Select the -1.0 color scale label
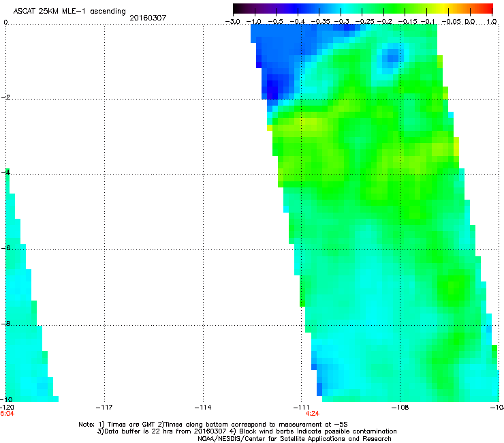The image size is (504, 443). [x=254, y=22]
